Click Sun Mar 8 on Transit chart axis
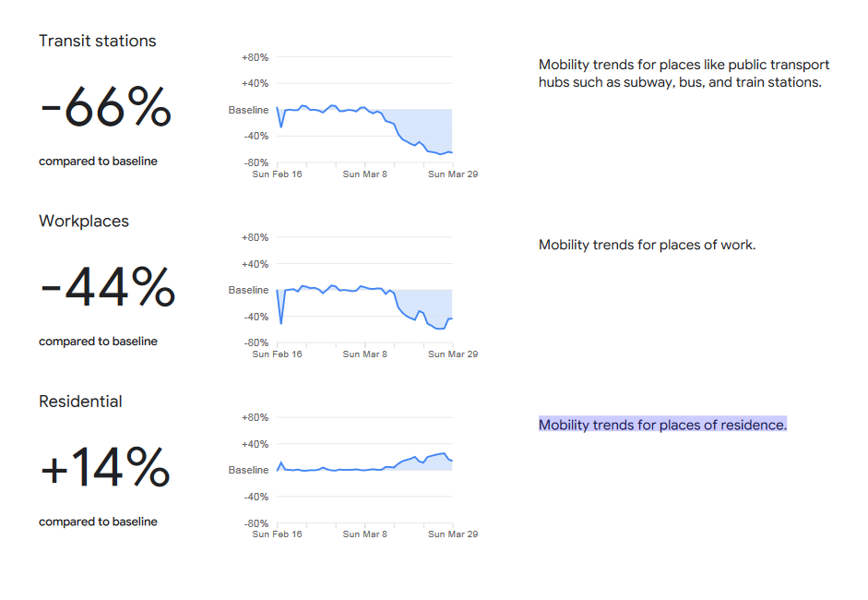The height and width of the screenshot is (600, 868). [364, 174]
